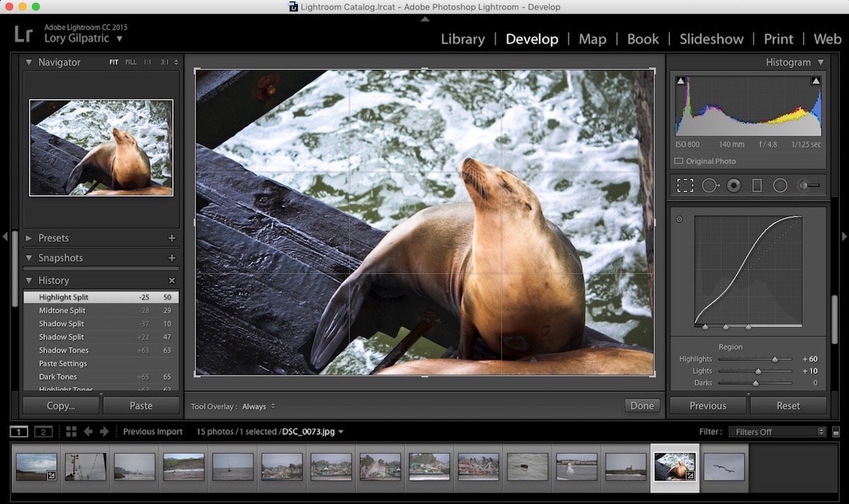This screenshot has width=849, height=504.
Task: Click the highlight clipping indicator in Histogram
Action: [x=815, y=80]
